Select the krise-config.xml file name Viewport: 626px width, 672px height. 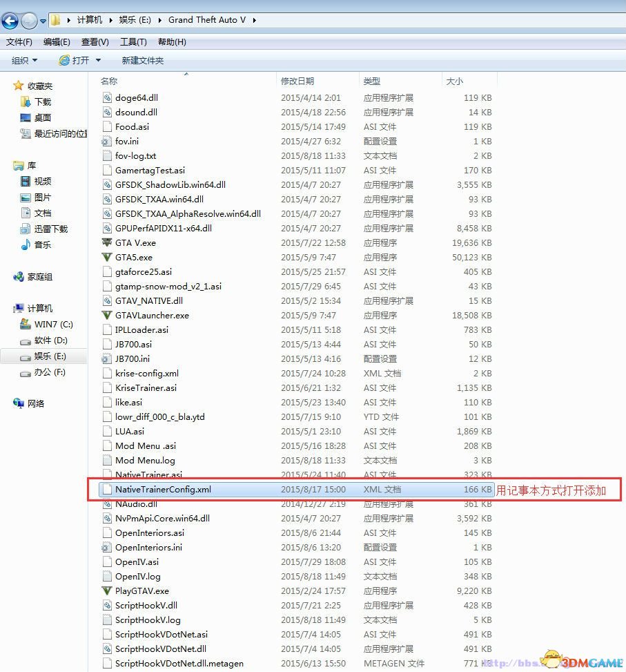147,373
